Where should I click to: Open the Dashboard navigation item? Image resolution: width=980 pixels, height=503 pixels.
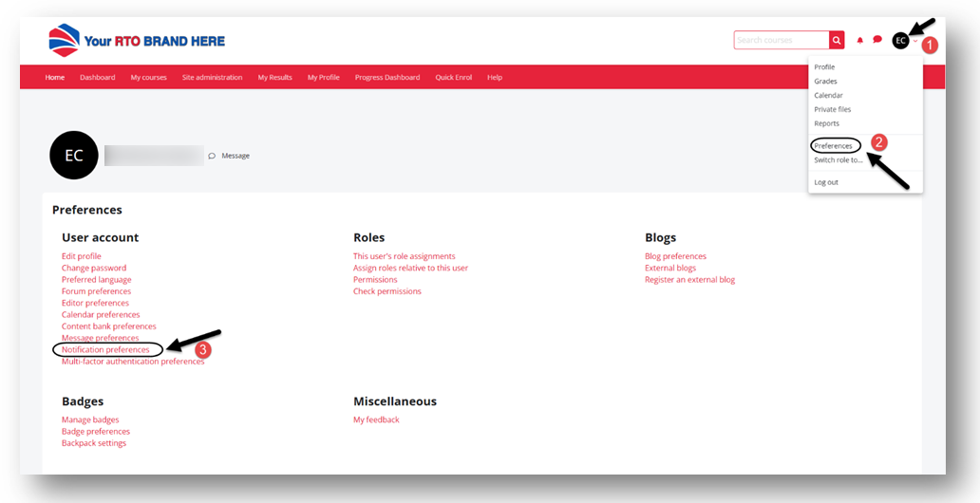97,78
